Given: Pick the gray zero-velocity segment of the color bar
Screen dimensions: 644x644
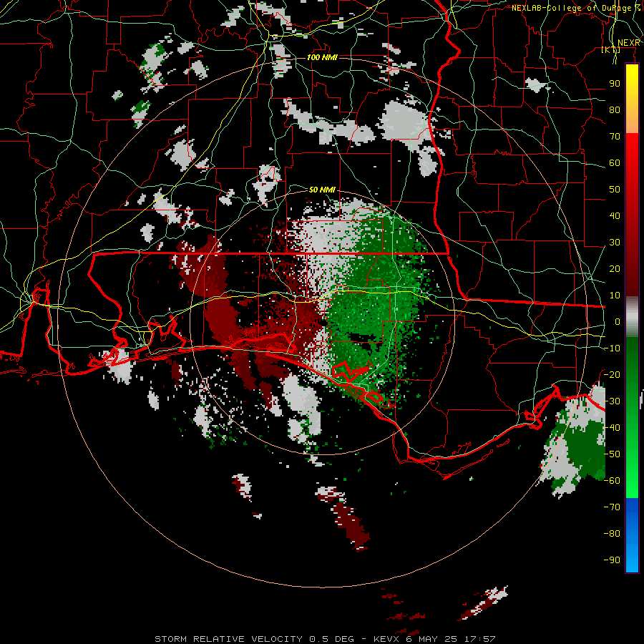Looking at the screenshot, I should click(632, 316).
